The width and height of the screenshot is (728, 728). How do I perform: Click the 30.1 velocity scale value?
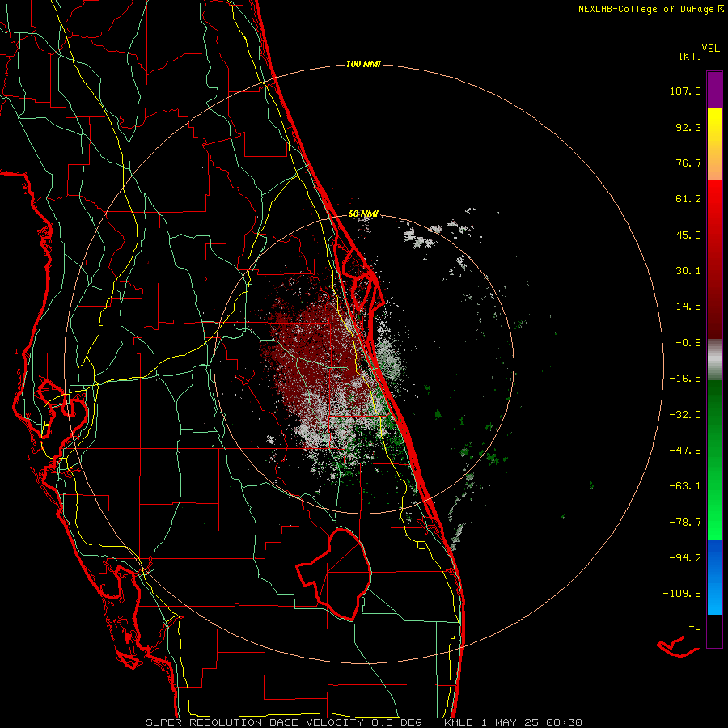688,271
